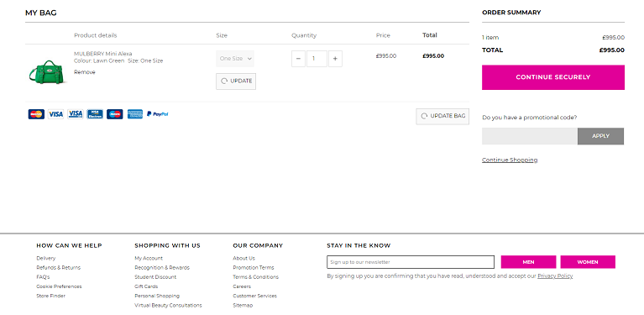Remove the Mulberry Mini Alexa item
644x315 pixels.
[85, 72]
